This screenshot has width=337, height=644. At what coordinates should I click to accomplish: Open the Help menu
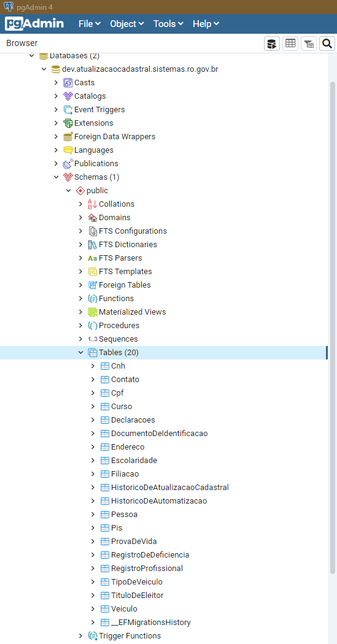click(206, 24)
